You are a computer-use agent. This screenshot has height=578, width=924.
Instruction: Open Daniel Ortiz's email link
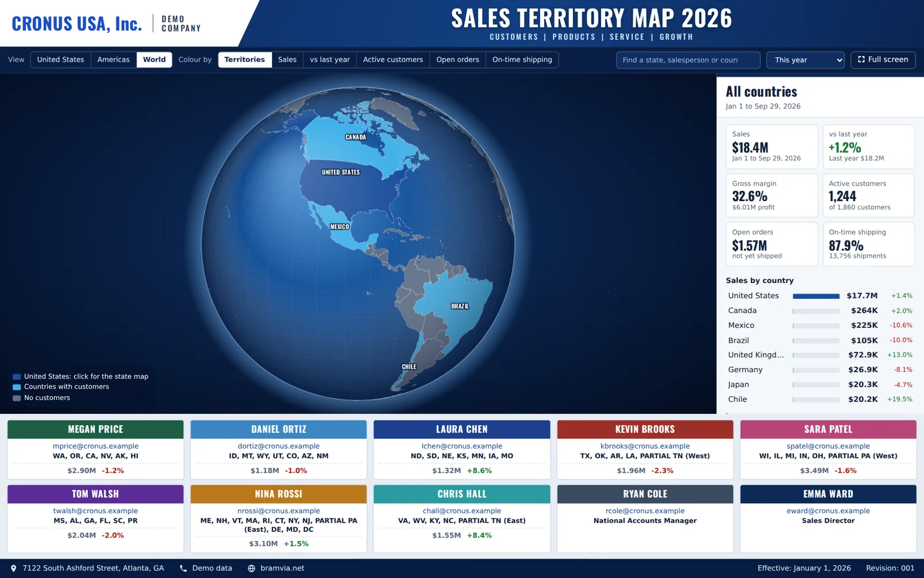278,446
